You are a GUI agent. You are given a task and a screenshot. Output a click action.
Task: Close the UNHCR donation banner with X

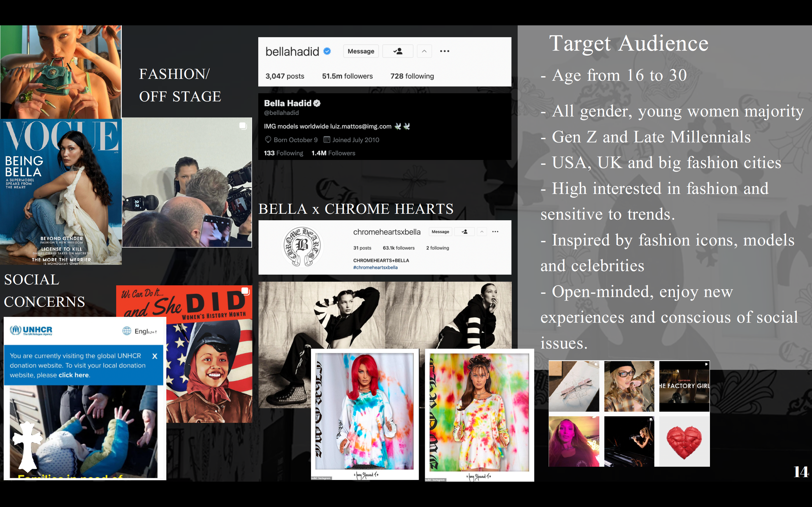(x=155, y=356)
